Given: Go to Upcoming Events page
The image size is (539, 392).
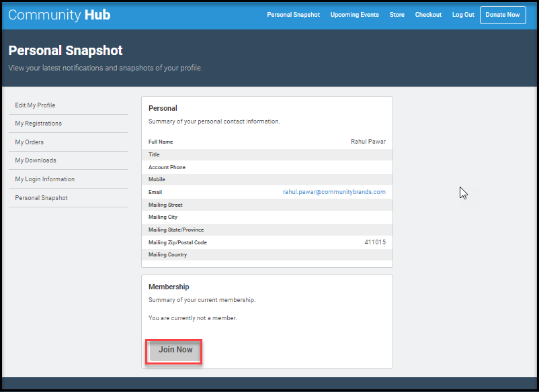Looking at the screenshot, I should tap(354, 15).
